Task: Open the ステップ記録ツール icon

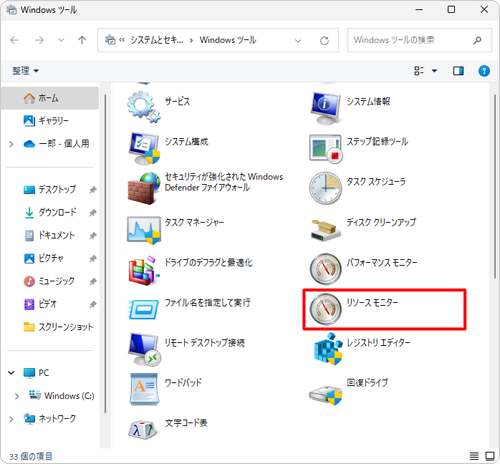Action: (x=326, y=148)
